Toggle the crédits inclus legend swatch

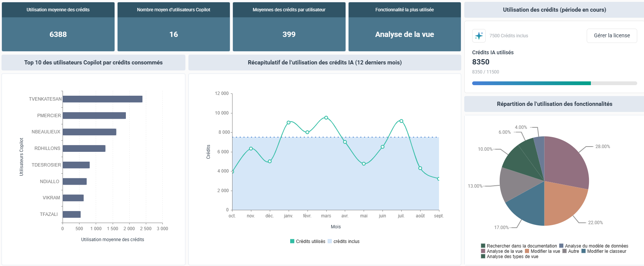point(330,242)
